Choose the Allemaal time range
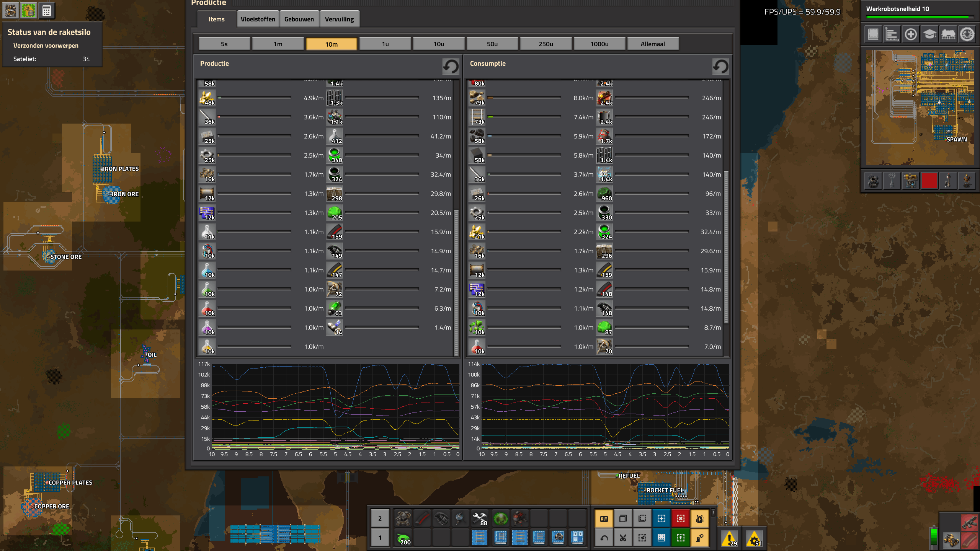The height and width of the screenshot is (551, 980). pos(653,44)
